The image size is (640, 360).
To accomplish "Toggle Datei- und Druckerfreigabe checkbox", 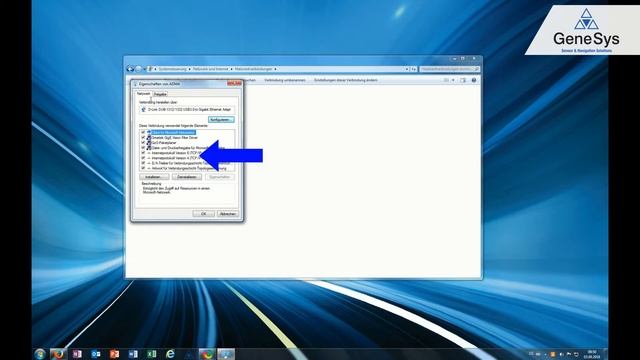I will (x=143, y=148).
